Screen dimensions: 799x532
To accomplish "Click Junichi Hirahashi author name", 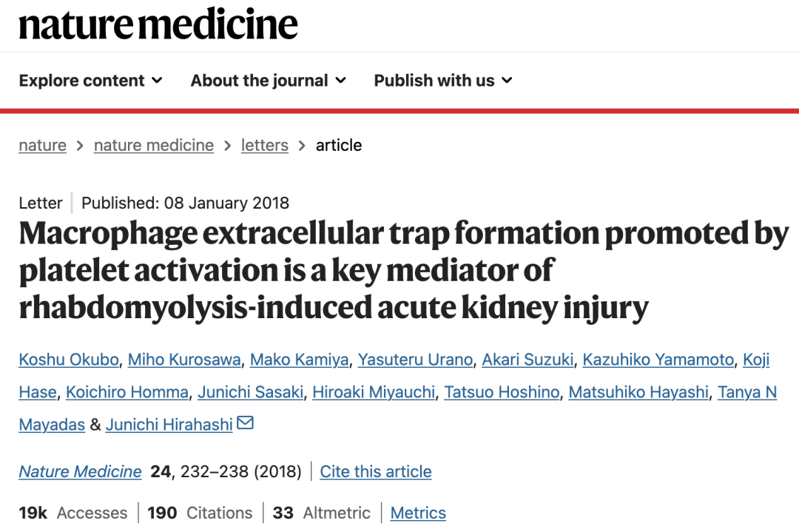I will 169,425.
